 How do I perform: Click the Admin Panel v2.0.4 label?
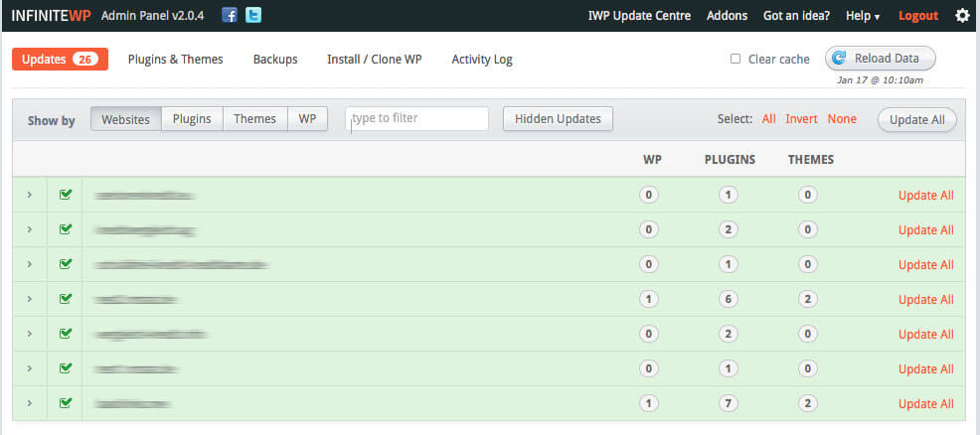(x=152, y=16)
